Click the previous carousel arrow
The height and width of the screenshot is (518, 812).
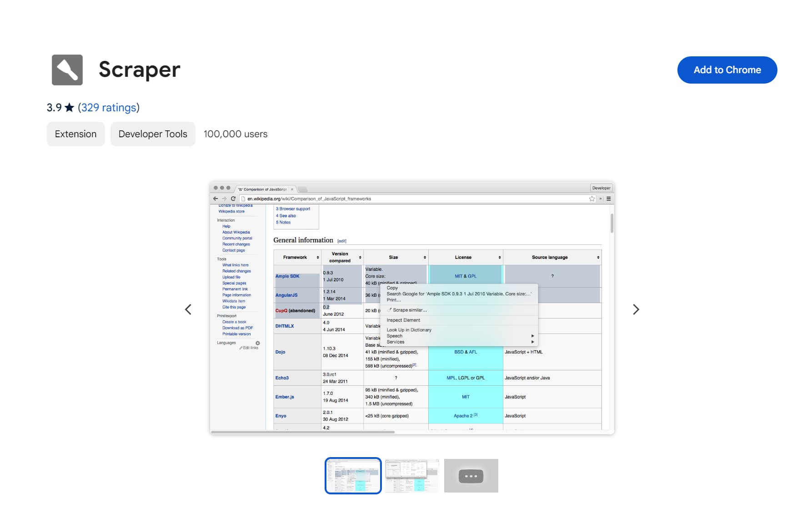pos(188,309)
